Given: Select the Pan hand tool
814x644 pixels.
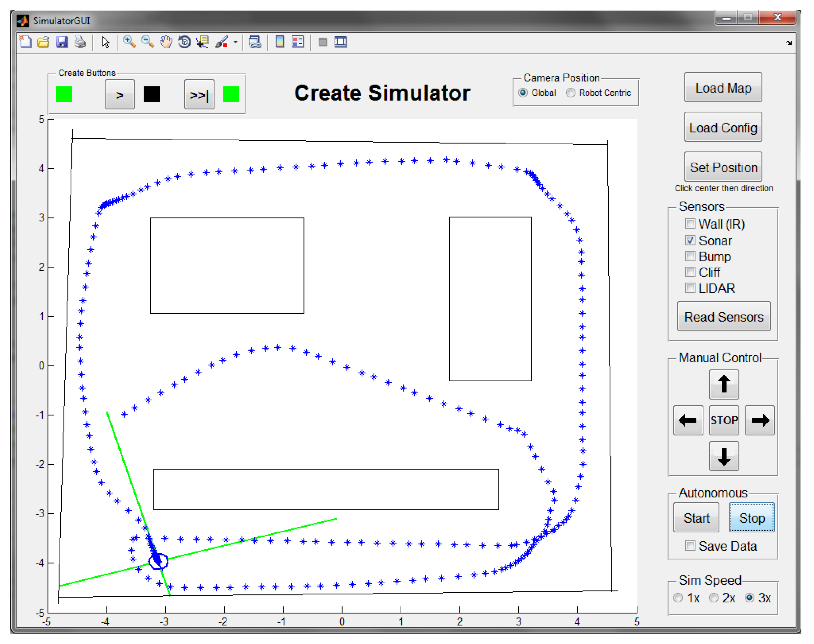Looking at the screenshot, I should (166, 42).
